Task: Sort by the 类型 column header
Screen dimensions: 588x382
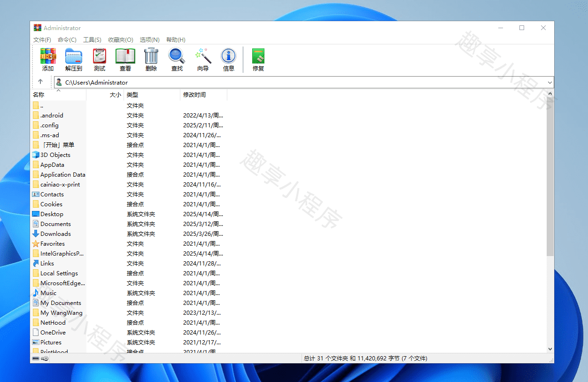Action: (x=152, y=95)
